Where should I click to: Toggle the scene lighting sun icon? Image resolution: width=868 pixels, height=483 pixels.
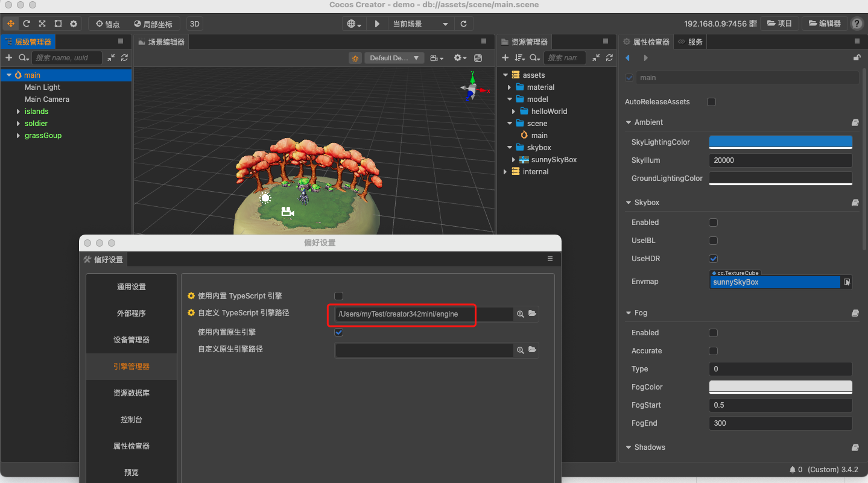coord(355,58)
